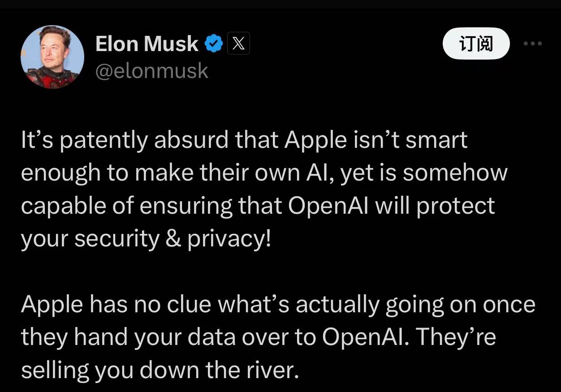
Task: Click the line beginning "Apple has no clue"
Action: pyautogui.click(x=278, y=305)
